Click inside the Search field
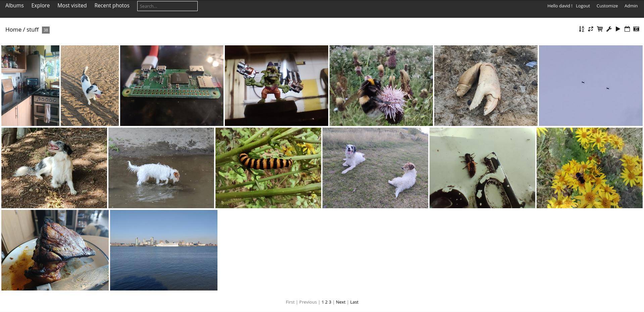Image resolution: width=644 pixels, height=312 pixels. [x=167, y=6]
